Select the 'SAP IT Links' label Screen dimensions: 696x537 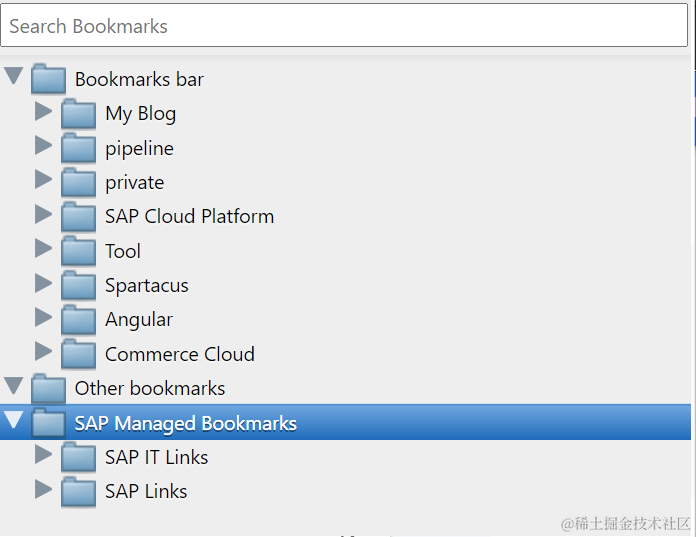[x=157, y=458]
